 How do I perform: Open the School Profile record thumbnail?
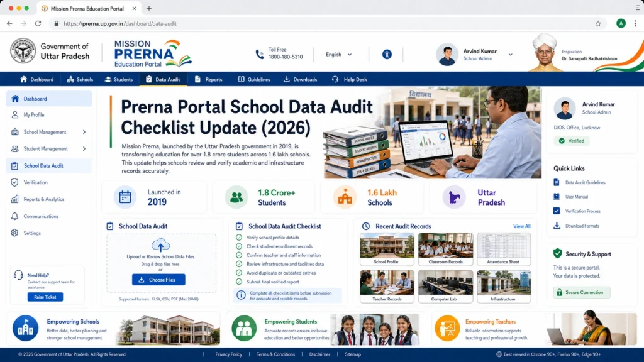(x=387, y=249)
